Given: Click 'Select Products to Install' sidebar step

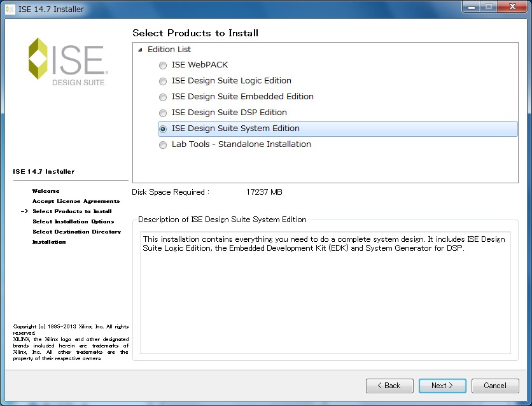Looking at the screenshot, I should pos(72,211).
